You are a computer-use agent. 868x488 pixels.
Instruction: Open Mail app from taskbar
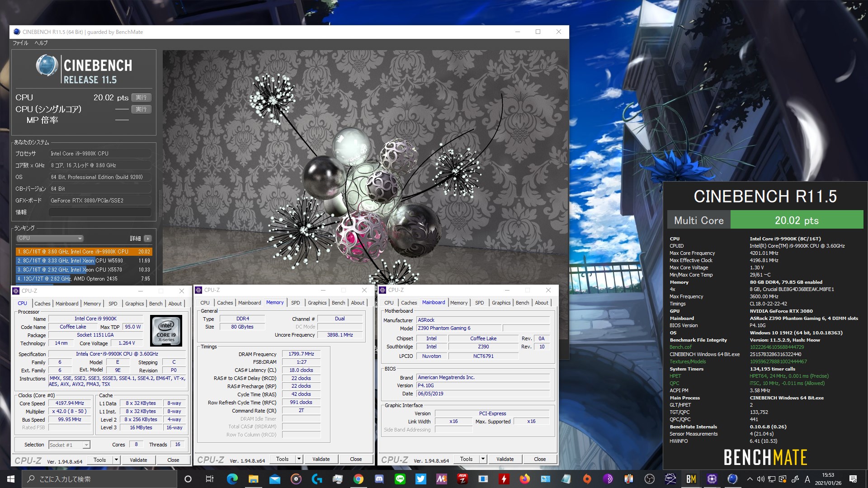[x=274, y=479]
